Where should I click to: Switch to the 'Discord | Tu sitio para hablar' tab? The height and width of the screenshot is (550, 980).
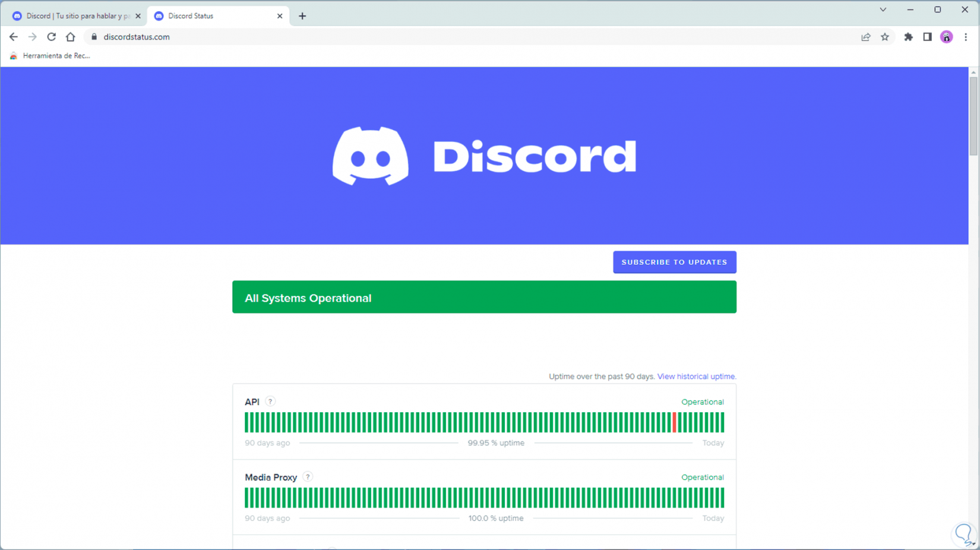tap(75, 16)
